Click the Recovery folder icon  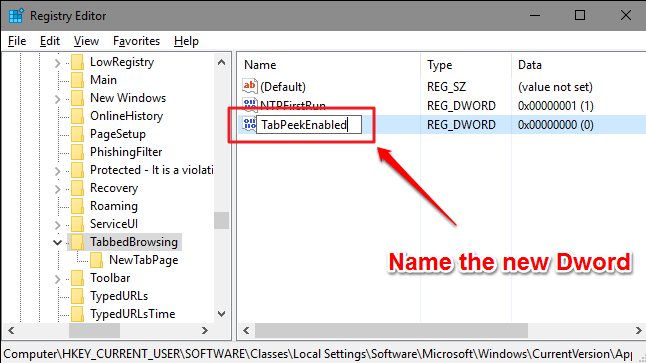(x=77, y=188)
